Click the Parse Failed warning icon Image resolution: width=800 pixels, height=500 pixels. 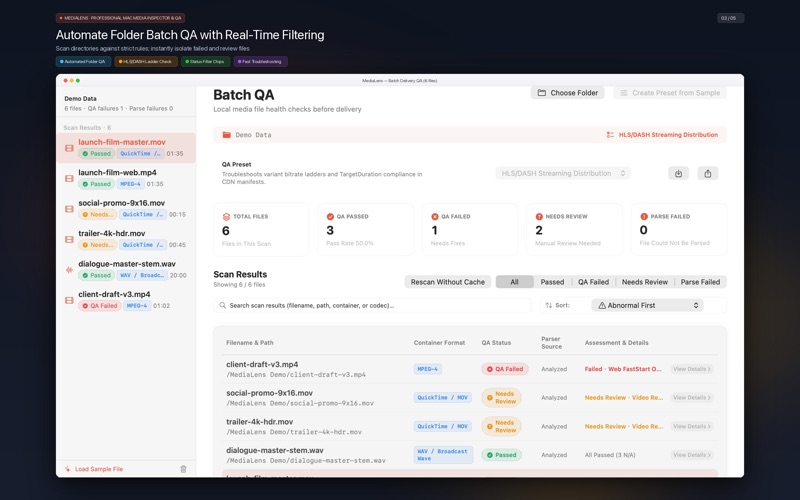(644, 216)
